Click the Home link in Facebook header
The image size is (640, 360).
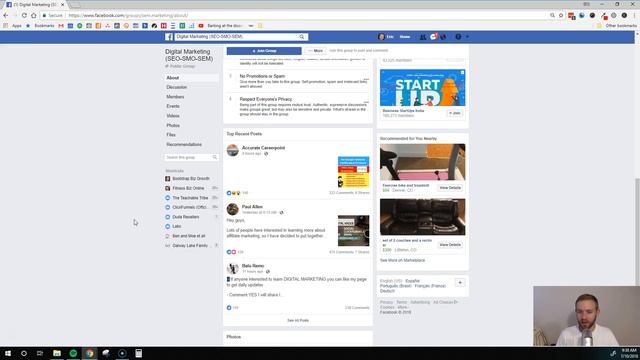[405, 37]
